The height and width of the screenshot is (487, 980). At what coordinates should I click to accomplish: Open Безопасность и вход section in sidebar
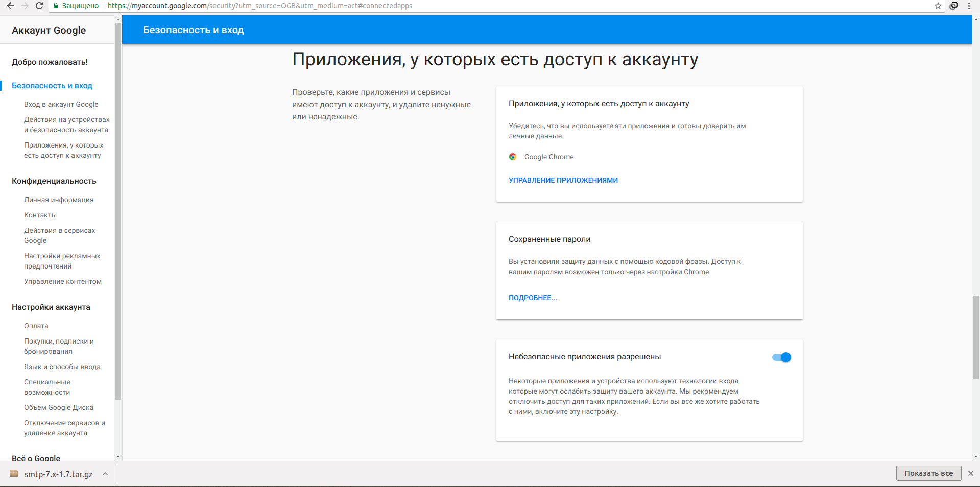tap(52, 86)
